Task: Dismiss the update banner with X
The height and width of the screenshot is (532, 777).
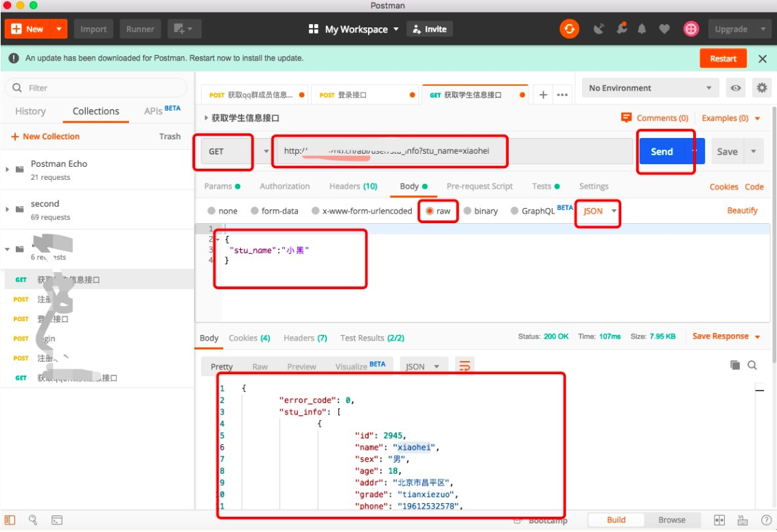Action: [x=763, y=58]
